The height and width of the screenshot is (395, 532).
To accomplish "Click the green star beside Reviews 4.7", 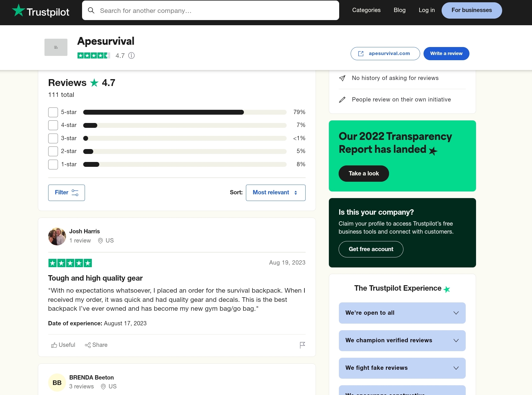I will (94, 83).
